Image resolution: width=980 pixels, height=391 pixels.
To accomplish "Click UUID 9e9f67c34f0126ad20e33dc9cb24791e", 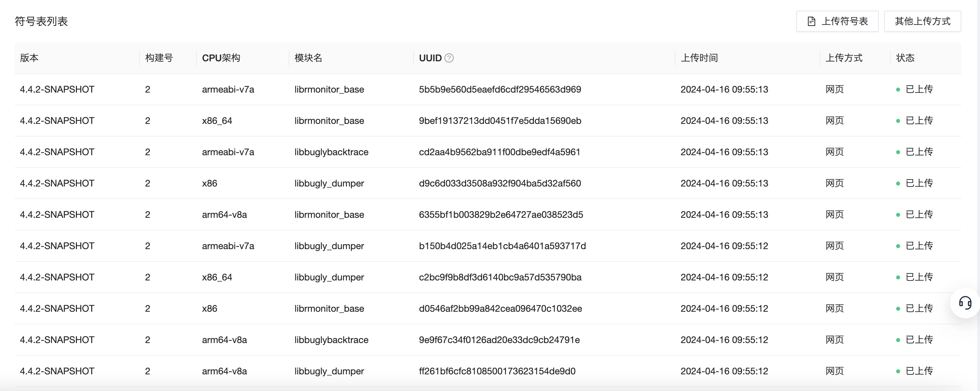I will [x=499, y=340].
